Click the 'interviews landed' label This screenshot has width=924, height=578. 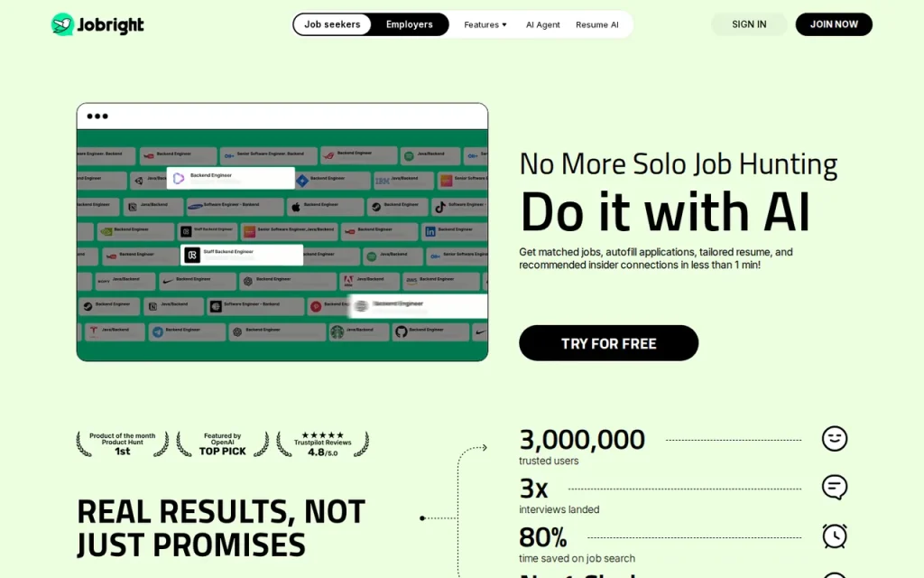pos(559,509)
